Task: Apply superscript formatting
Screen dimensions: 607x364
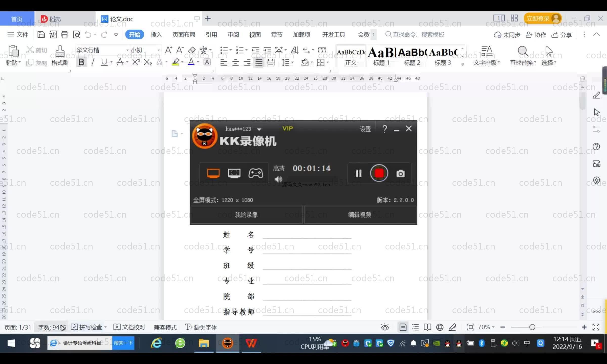Action: pyautogui.click(x=136, y=62)
